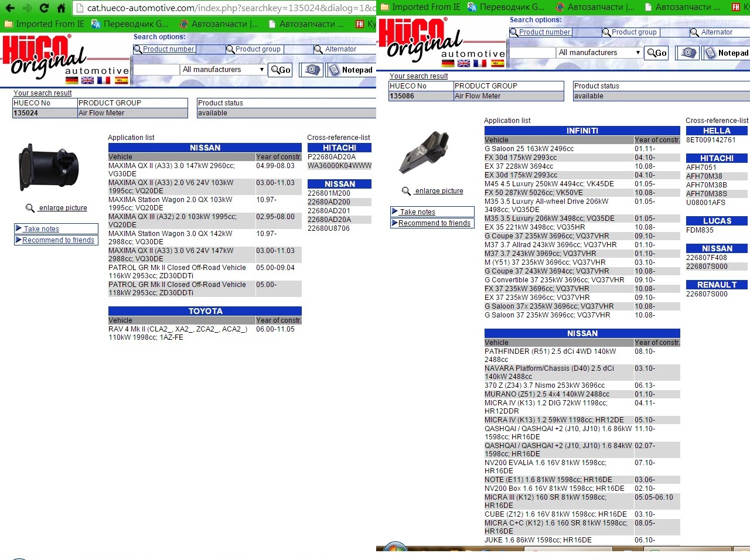Open first Автозапчасти bookmark in right browser
The image size is (750, 560).
[595, 7]
